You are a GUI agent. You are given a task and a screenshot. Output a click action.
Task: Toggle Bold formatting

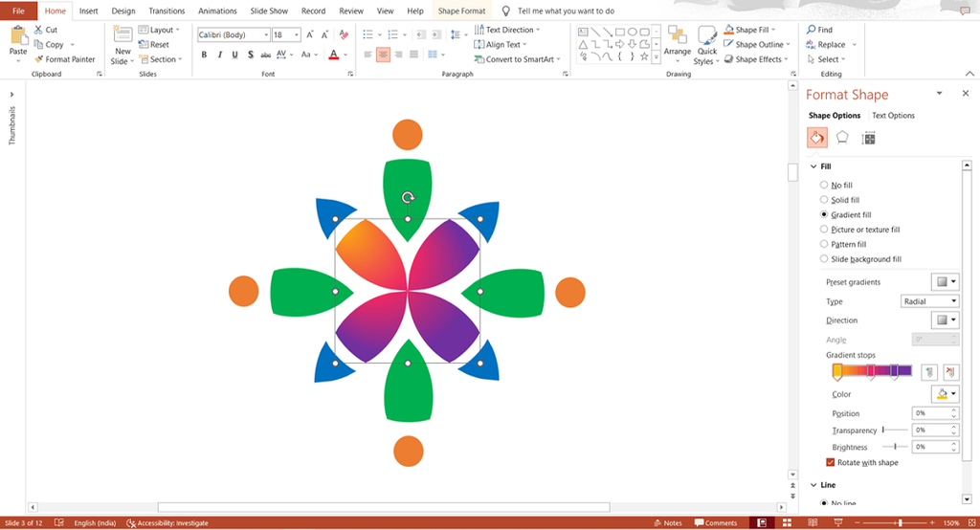[204, 55]
